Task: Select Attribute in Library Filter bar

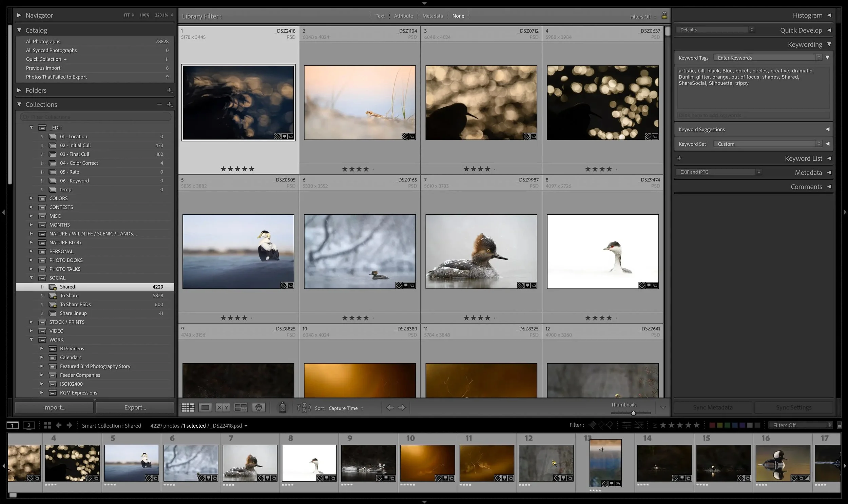Action: (x=403, y=16)
